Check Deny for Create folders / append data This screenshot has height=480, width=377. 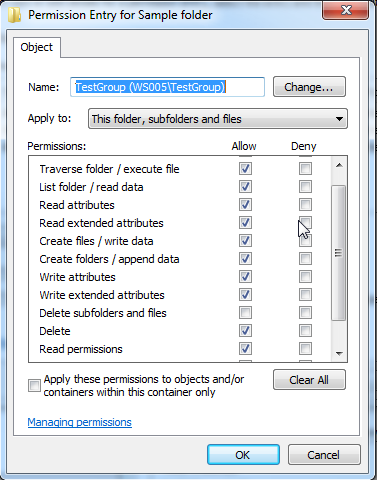[305, 259]
